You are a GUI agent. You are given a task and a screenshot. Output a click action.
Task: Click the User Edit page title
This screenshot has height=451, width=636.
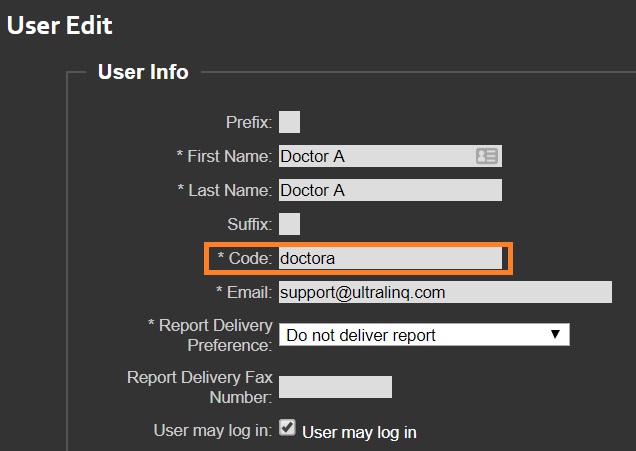click(x=60, y=25)
